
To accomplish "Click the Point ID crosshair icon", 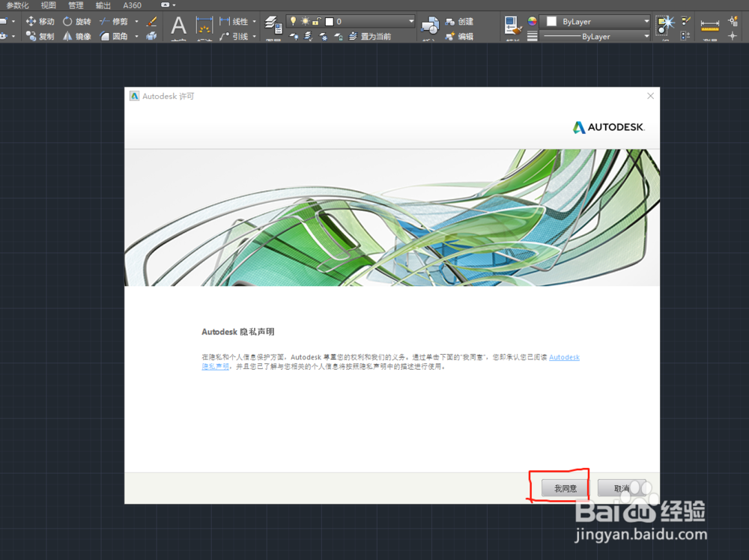I will coord(733,36).
